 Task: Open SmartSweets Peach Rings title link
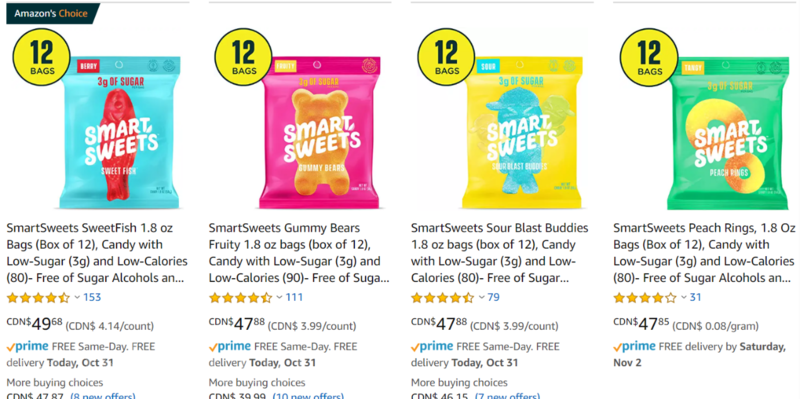point(704,253)
